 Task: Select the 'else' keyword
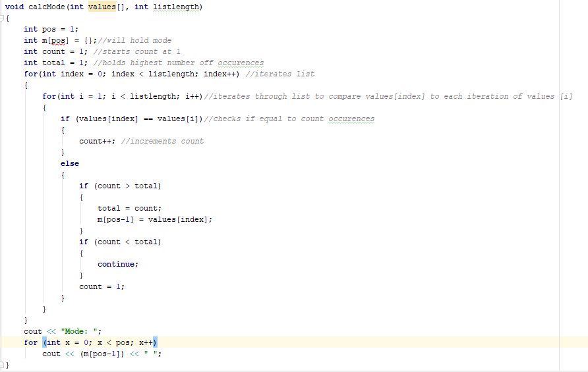pyautogui.click(x=70, y=164)
